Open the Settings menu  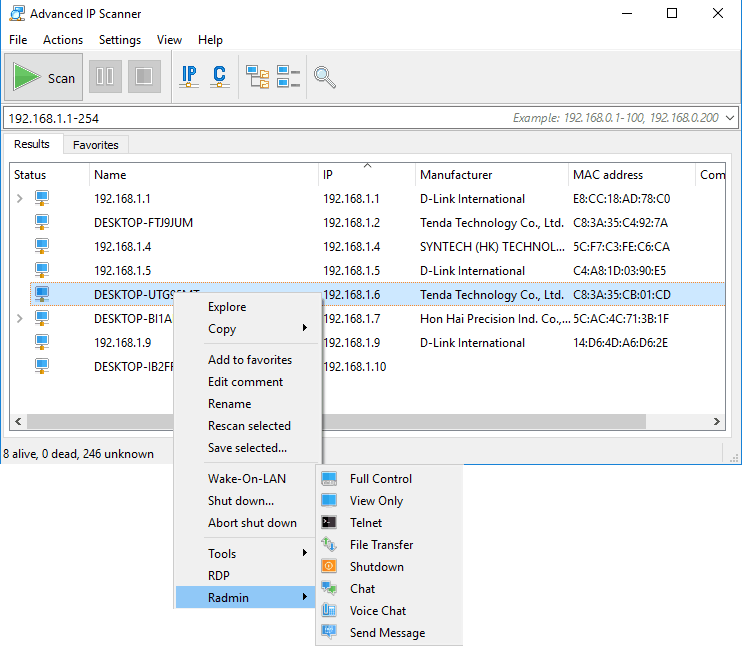[x=120, y=40]
